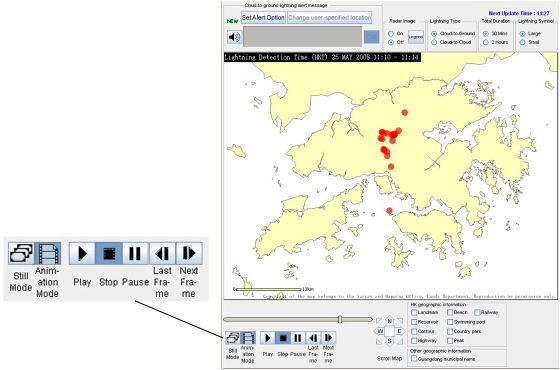Click the gray alert message display box
This screenshot has height=370, width=560.
coord(302,36)
